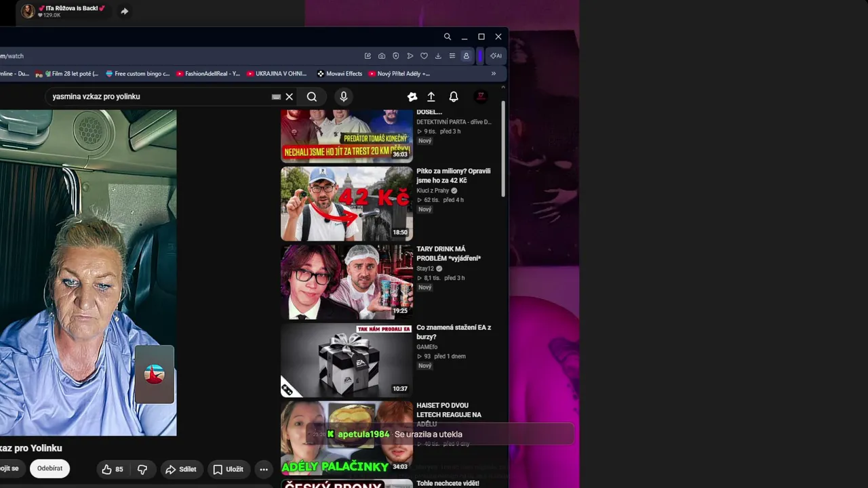
Task: Open 'HAISET PO DVOU LETECH REAGUJE' title
Action: (449, 414)
